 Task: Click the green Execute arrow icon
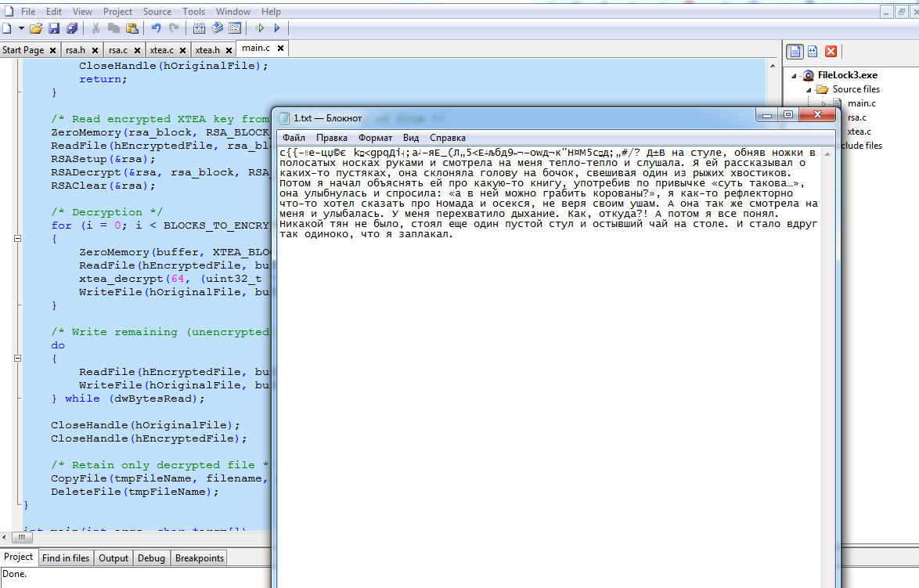click(x=261, y=28)
